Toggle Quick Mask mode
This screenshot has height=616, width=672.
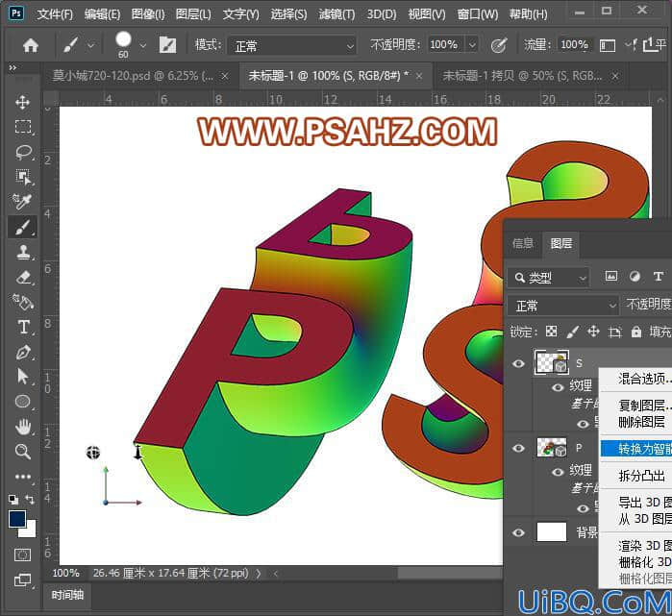tap(22, 555)
